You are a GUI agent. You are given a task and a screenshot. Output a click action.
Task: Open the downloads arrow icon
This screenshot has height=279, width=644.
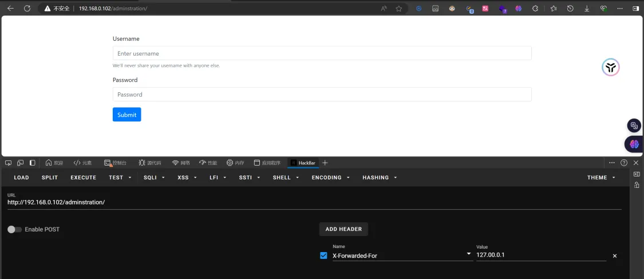[587, 9]
